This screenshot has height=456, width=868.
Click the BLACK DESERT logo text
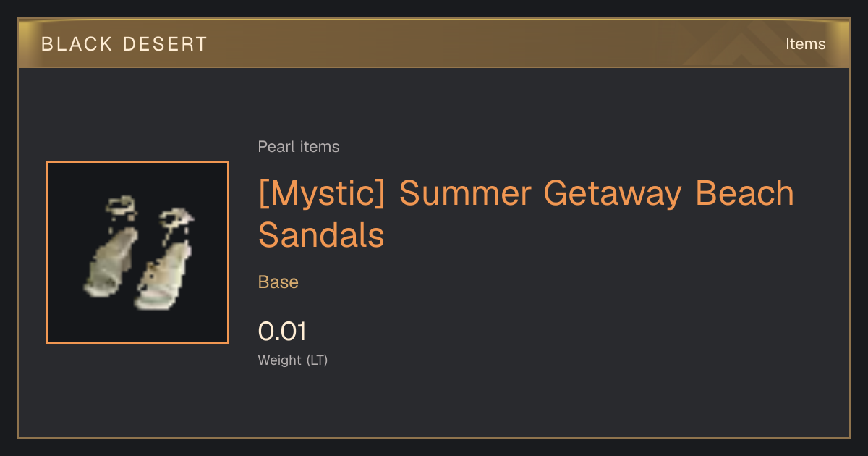tap(124, 44)
